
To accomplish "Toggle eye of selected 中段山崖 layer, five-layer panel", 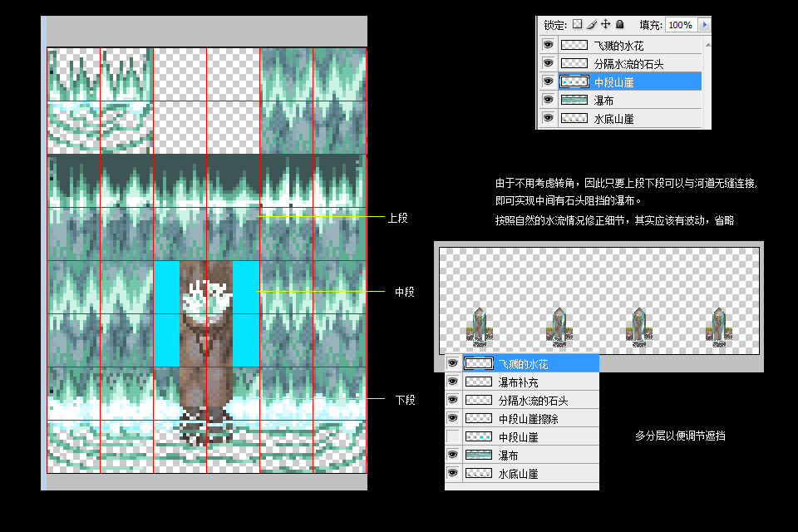I will (548, 81).
